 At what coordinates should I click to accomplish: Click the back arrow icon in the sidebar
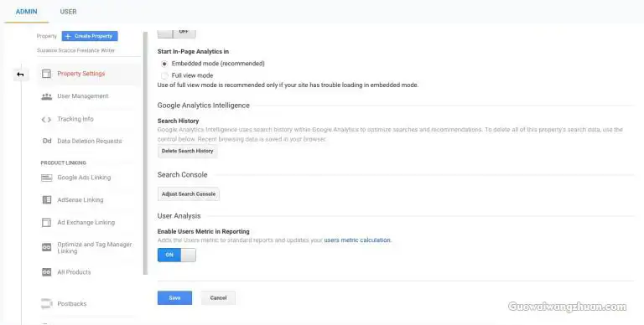tap(20, 75)
